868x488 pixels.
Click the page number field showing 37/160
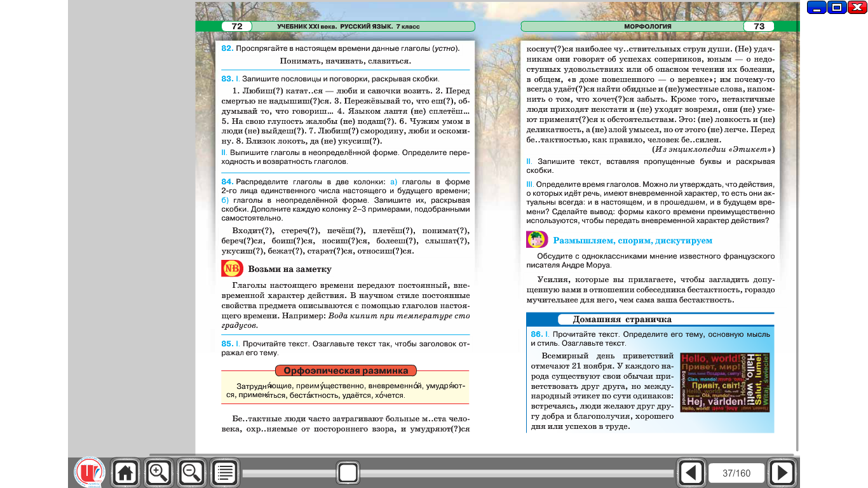[736, 473]
